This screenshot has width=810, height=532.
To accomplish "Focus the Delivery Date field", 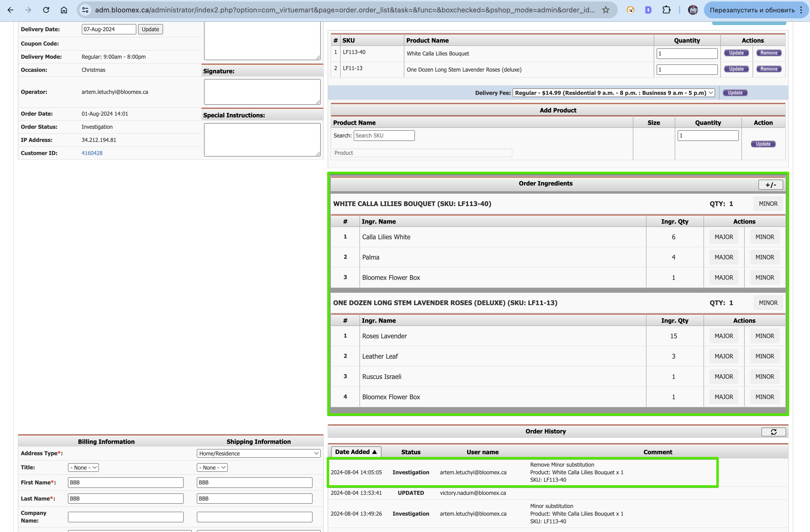I will pyautogui.click(x=109, y=29).
